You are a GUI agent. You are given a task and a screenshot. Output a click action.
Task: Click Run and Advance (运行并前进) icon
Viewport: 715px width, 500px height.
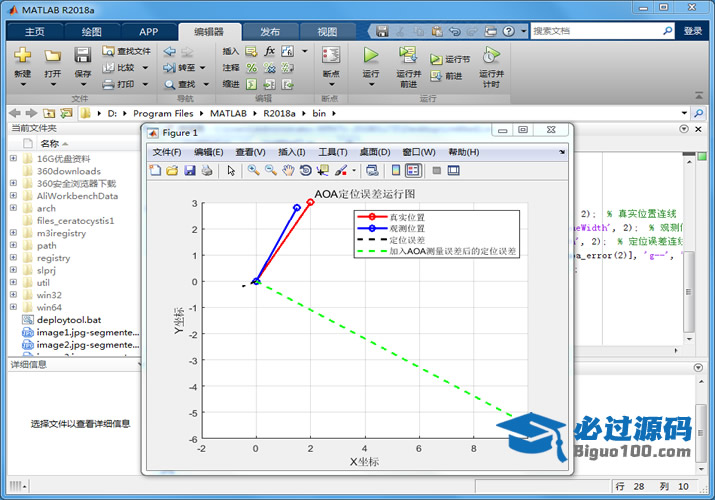pyautogui.click(x=408, y=55)
